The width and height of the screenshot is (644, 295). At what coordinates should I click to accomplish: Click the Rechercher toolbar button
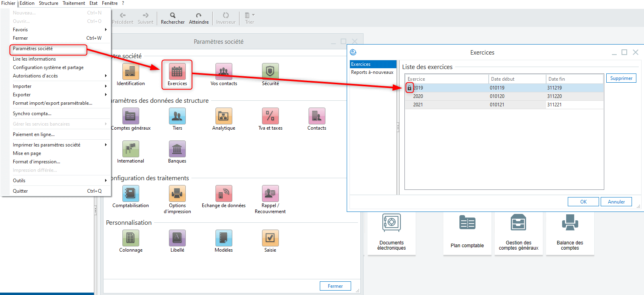173,18
